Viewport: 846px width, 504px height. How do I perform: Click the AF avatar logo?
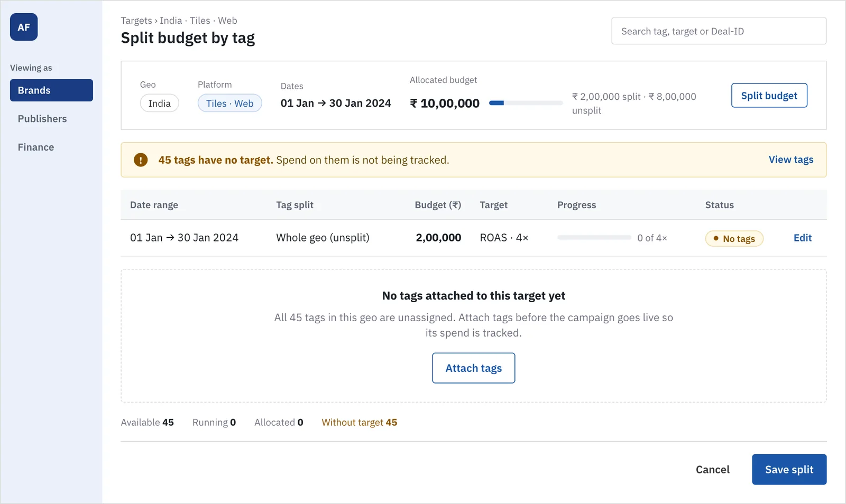[24, 27]
